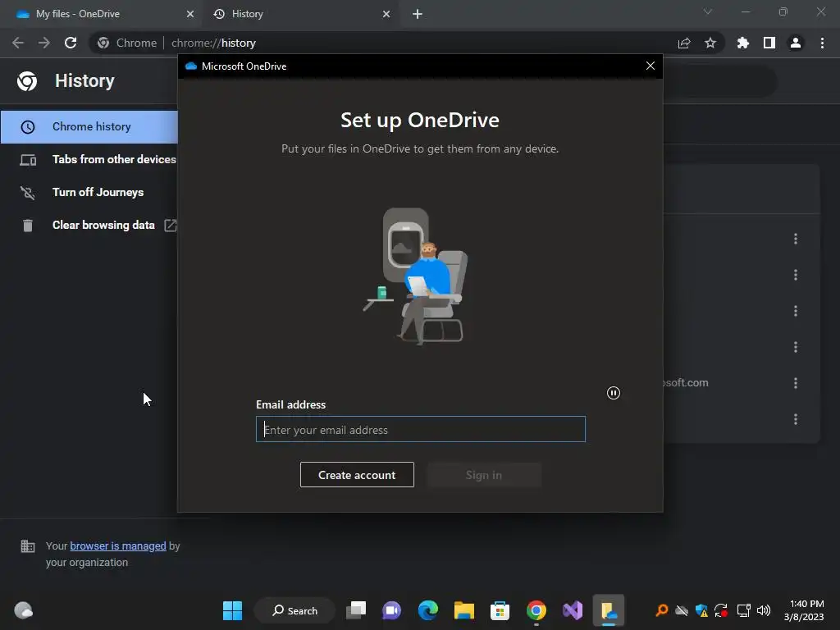Open the clock showing 1:40 PM
840x630 pixels.
(804, 610)
